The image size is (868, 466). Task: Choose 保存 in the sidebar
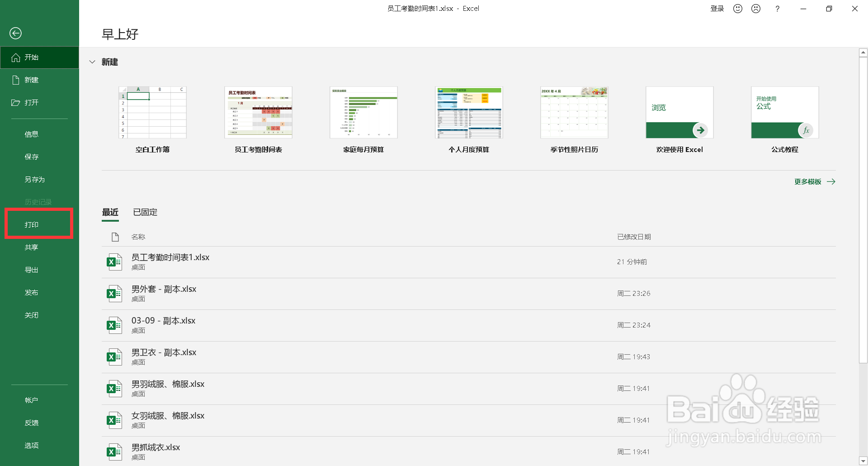39,157
